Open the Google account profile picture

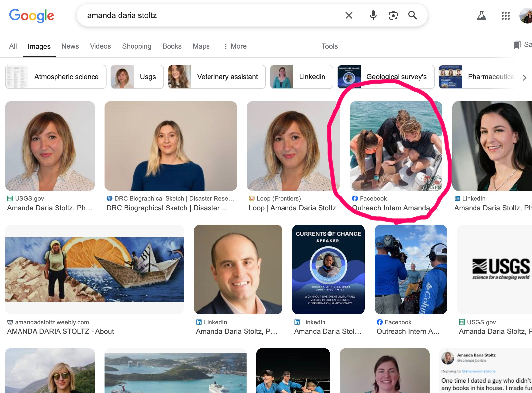tap(526, 16)
